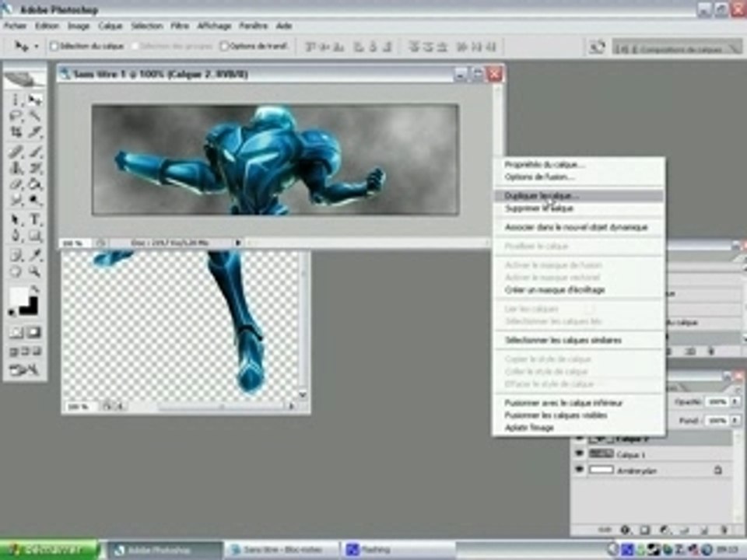
Task: Pick the Dodge tool
Action: click(34, 201)
